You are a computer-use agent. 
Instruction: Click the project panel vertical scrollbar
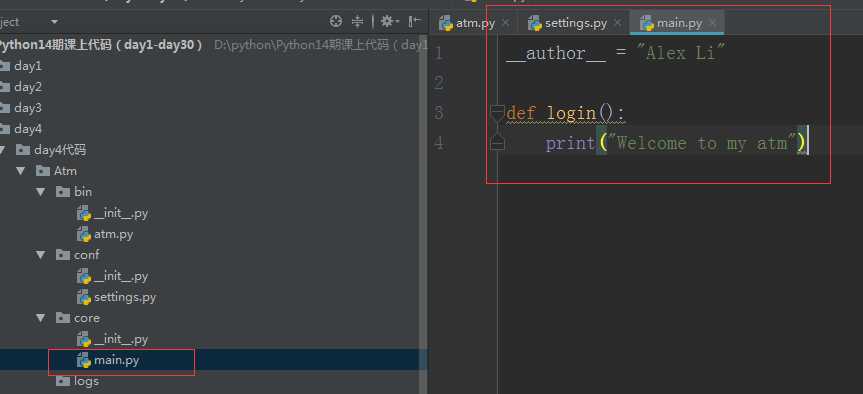click(x=423, y=215)
